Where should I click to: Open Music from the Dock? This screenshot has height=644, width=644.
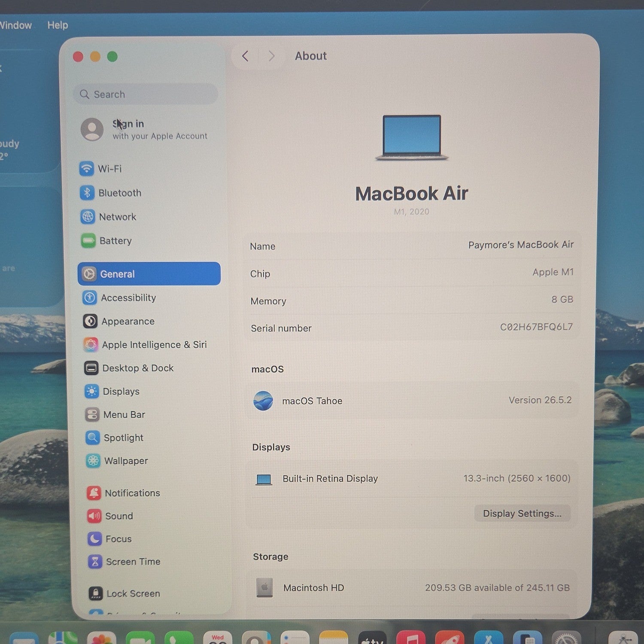tap(411, 638)
